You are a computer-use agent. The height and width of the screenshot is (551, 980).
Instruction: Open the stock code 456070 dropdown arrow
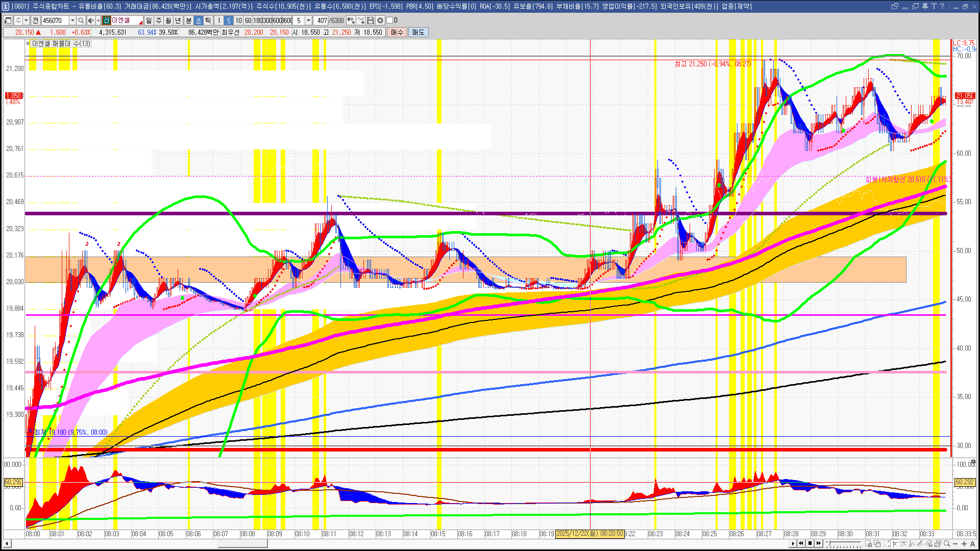click(x=72, y=20)
